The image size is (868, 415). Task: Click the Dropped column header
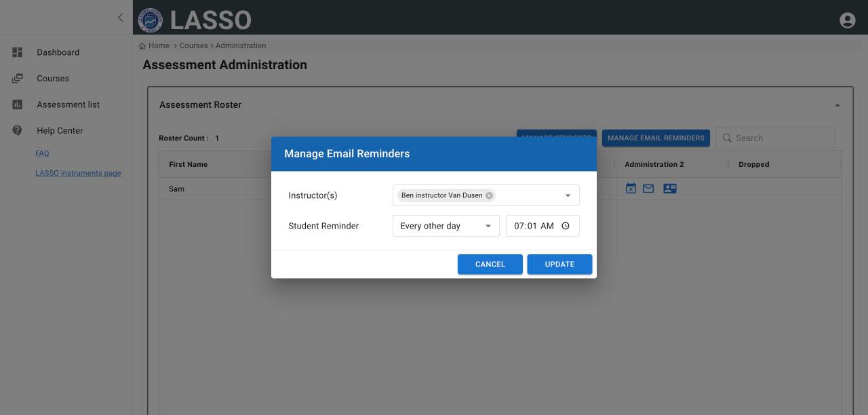[x=754, y=164]
